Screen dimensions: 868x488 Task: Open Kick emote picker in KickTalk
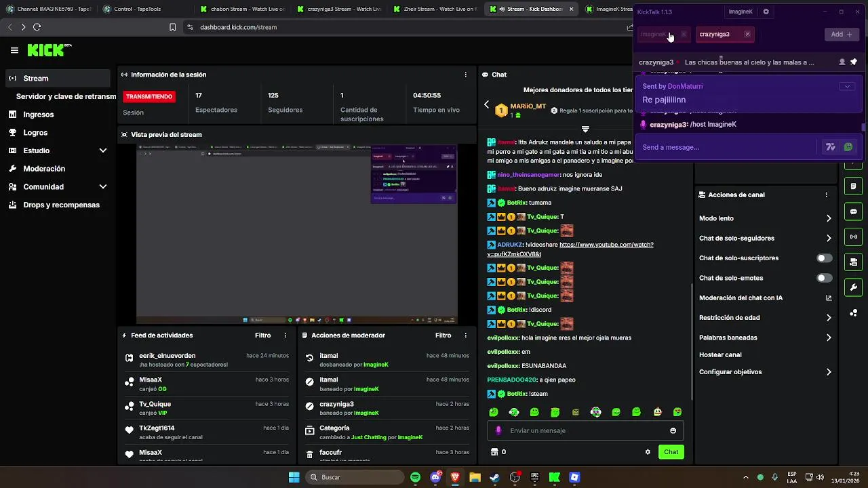tap(848, 147)
